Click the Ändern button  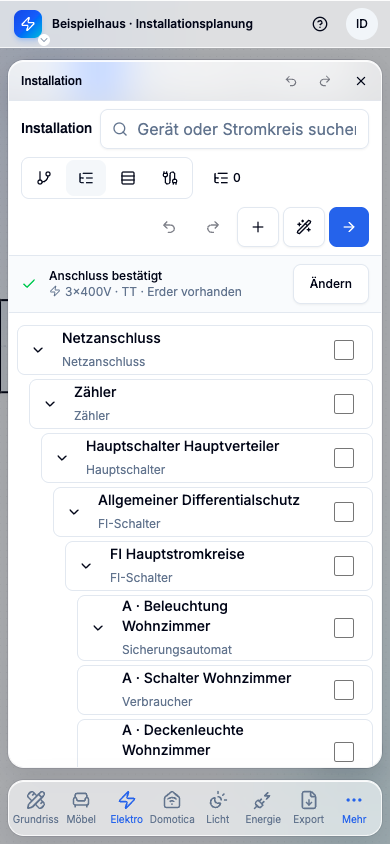(x=331, y=284)
